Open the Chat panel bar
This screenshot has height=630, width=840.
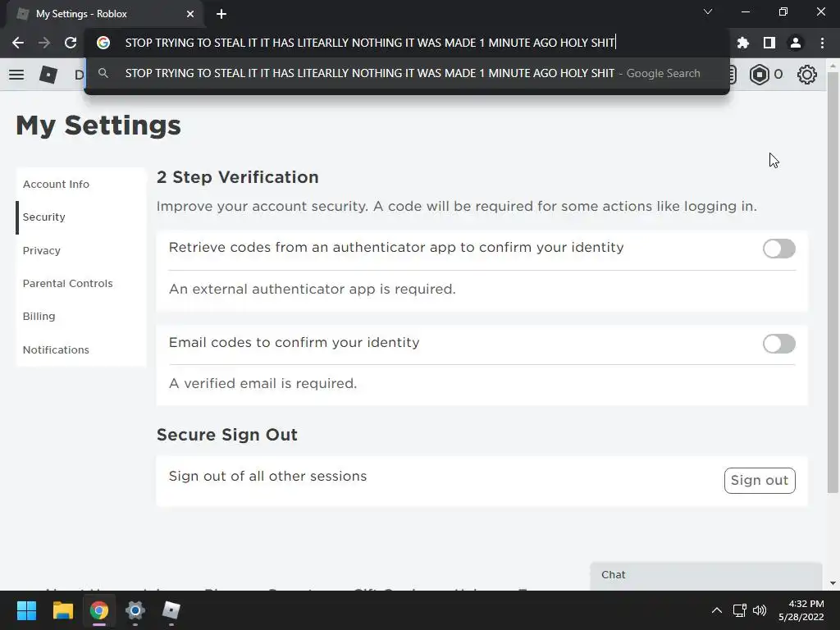(705, 575)
